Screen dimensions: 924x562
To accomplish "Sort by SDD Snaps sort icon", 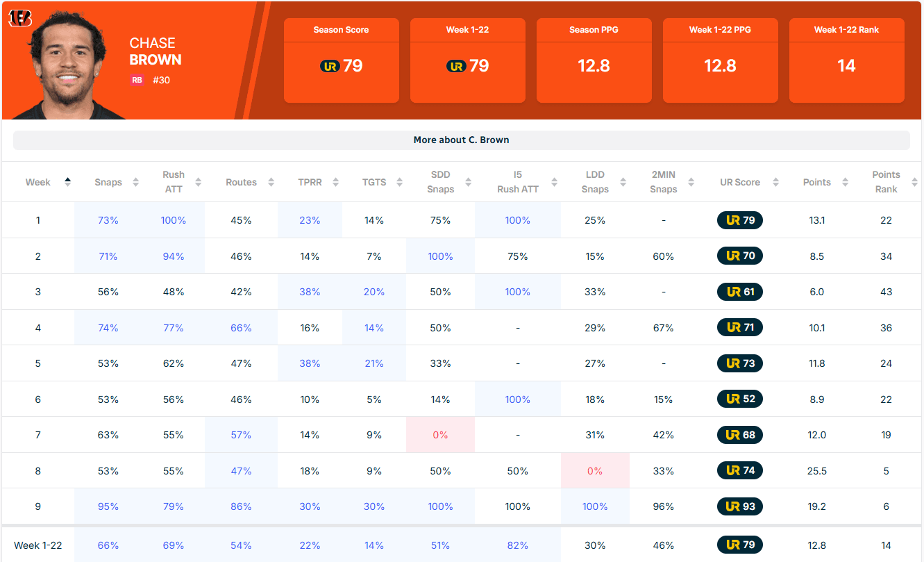I will pos(468,182).
